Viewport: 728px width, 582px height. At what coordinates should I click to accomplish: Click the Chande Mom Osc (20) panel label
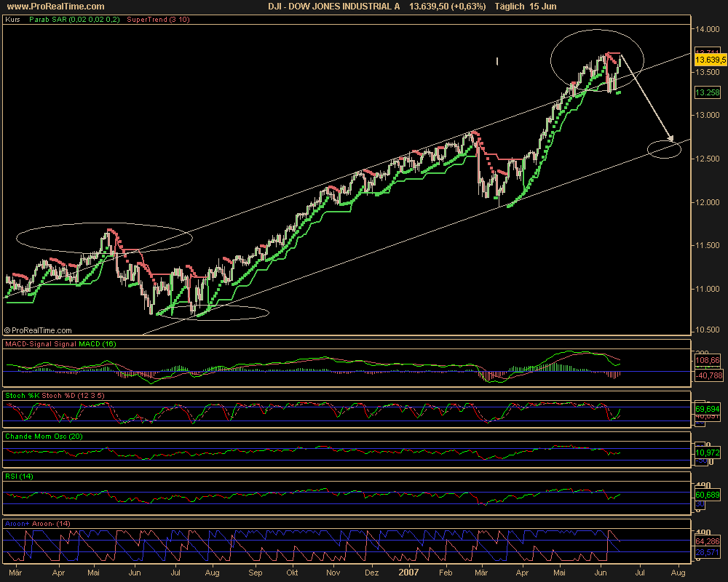[44, 436]
